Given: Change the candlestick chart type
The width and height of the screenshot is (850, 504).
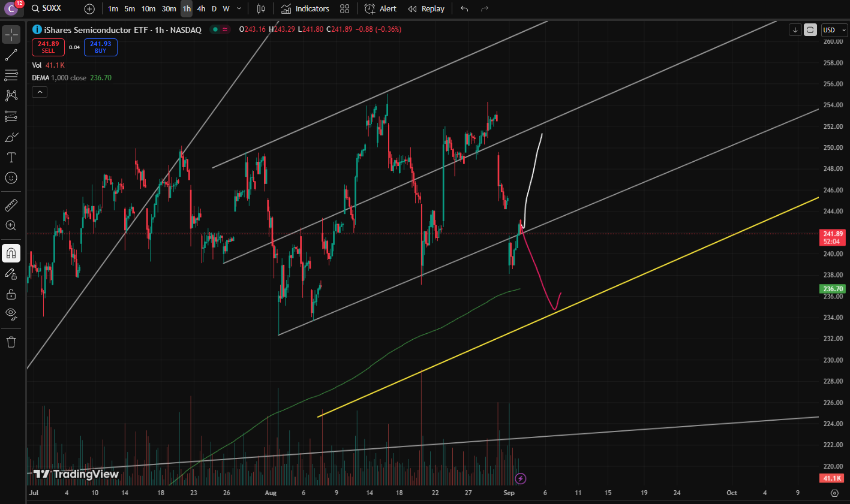Looking at the screenshot, I should pyautogui.click(x=260, y=9).
